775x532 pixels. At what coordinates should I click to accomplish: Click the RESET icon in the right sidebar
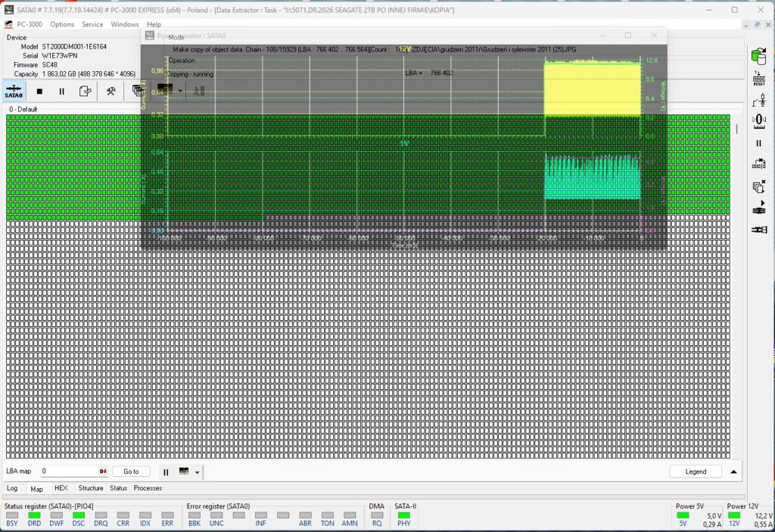[758, 78]
